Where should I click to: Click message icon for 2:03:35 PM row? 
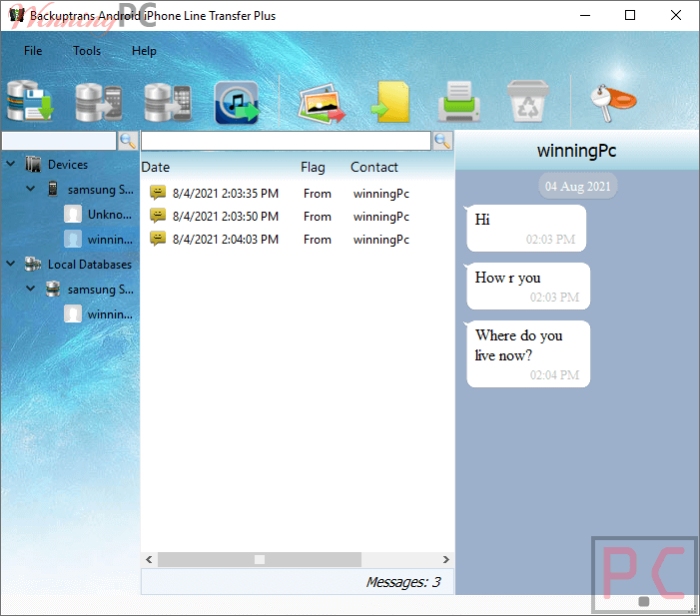(158, 193)
